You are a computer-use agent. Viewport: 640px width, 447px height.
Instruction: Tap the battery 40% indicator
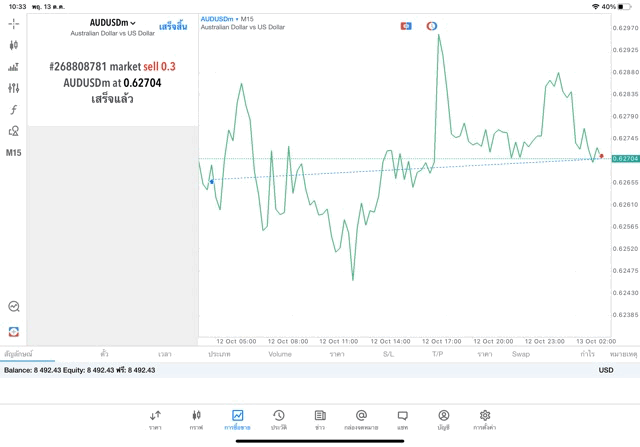pyautogui.click(x=616, y=7)
